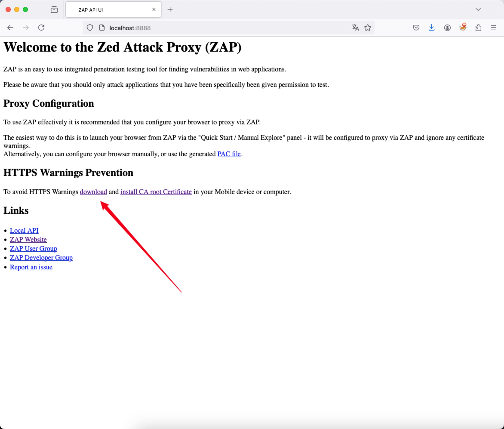The width and height of the screenshot is (504, 429).
Task: Open the page translate icon
Action: (355, 28)
